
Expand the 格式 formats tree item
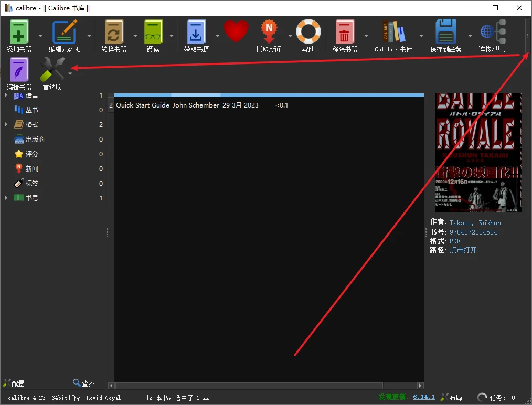[x=6, y=124]
